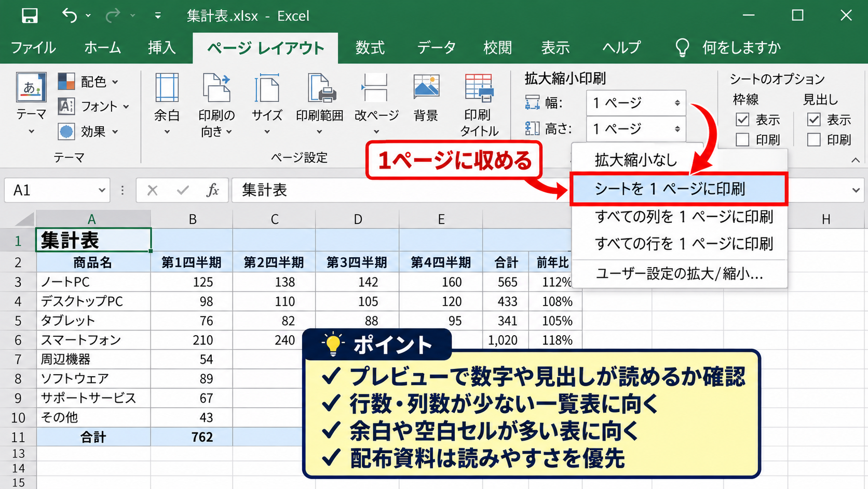This screenshot has width=868, height=489.
Task: Click the lightbulb 何をしますか search
Action: click(x=728, y=48)
